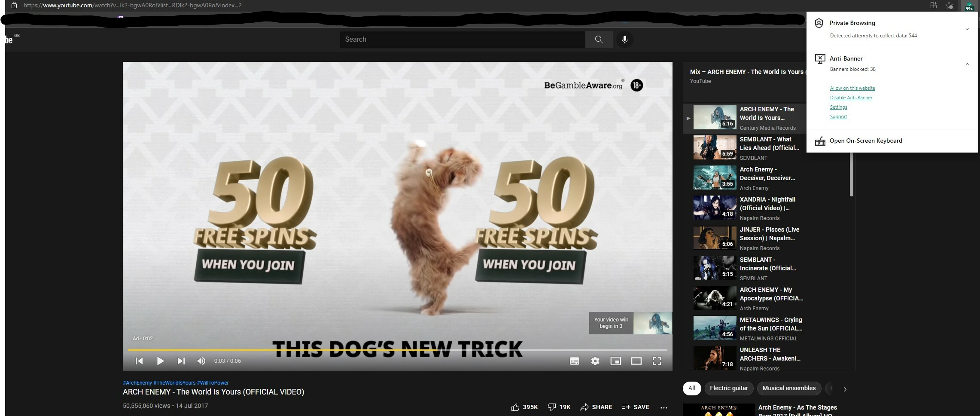980x416 pixels.
Task: Click the Kaspersky extension icon with 99+ badge
Action: click(969, 6)
